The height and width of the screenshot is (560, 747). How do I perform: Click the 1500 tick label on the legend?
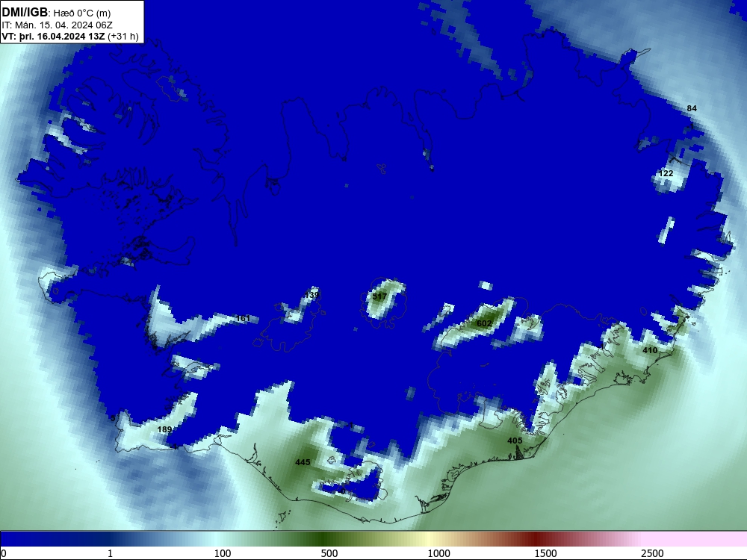tap(545, 553)
